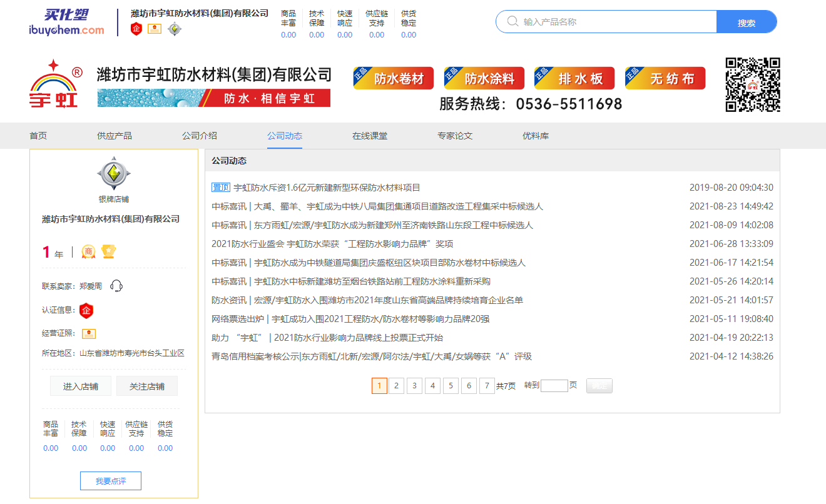Click the 服务热线 0536-5511698 phone number
Screen dimensions: 826x504
pos(531,104)
